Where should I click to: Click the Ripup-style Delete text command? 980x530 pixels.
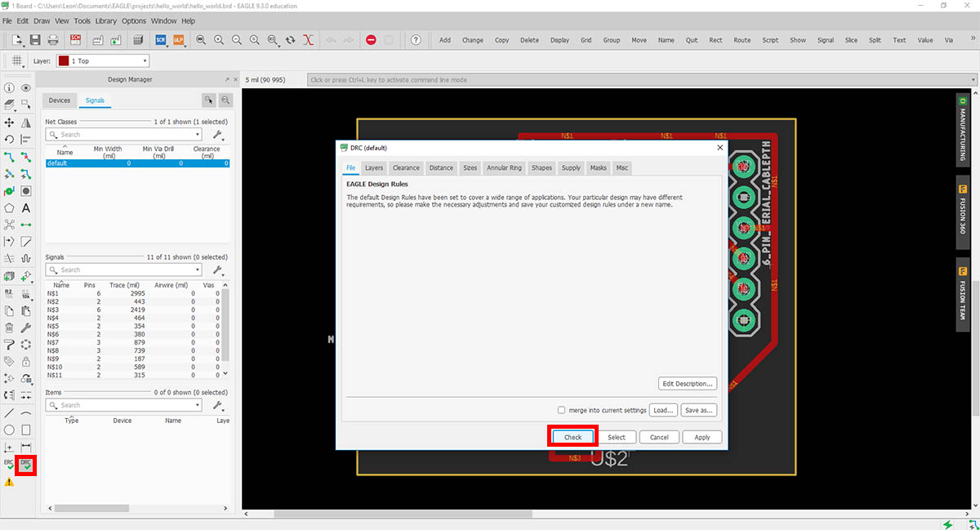pyautogui.click(x=529, y=40)
